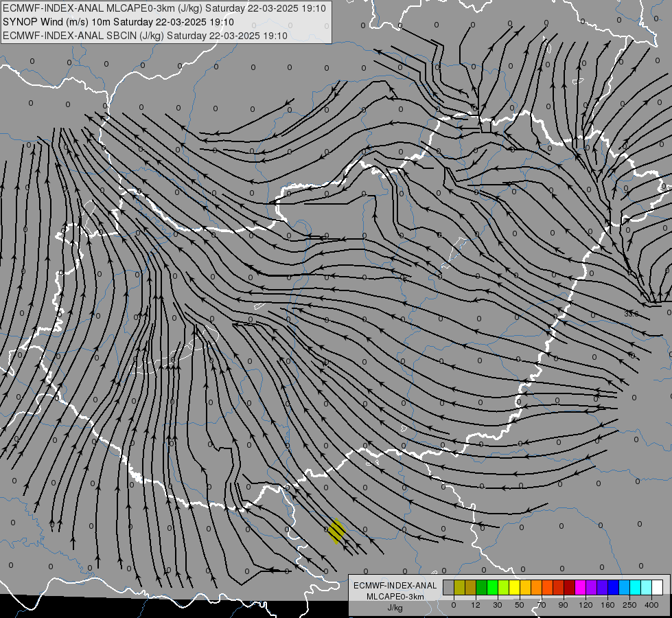Select the magenta legend swatch
Image resolution: width=672 pixels, height=618 pixels.
[x=580, y=588]
